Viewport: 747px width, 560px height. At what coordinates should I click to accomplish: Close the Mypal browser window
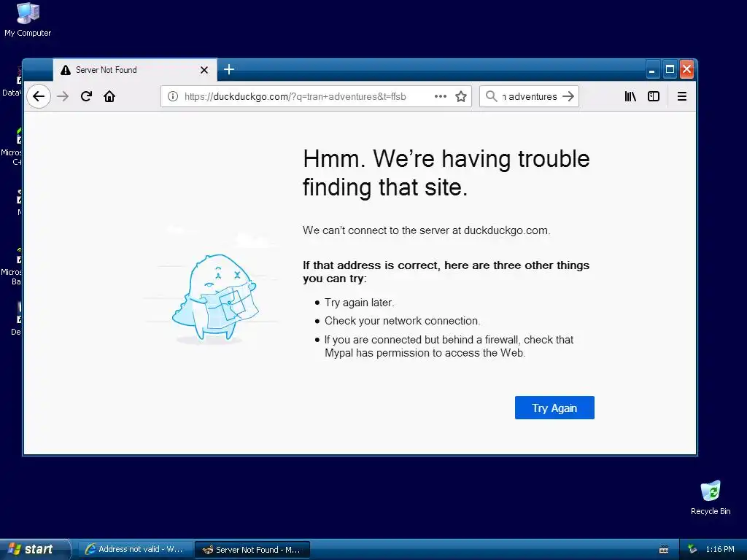coord(686,69)
